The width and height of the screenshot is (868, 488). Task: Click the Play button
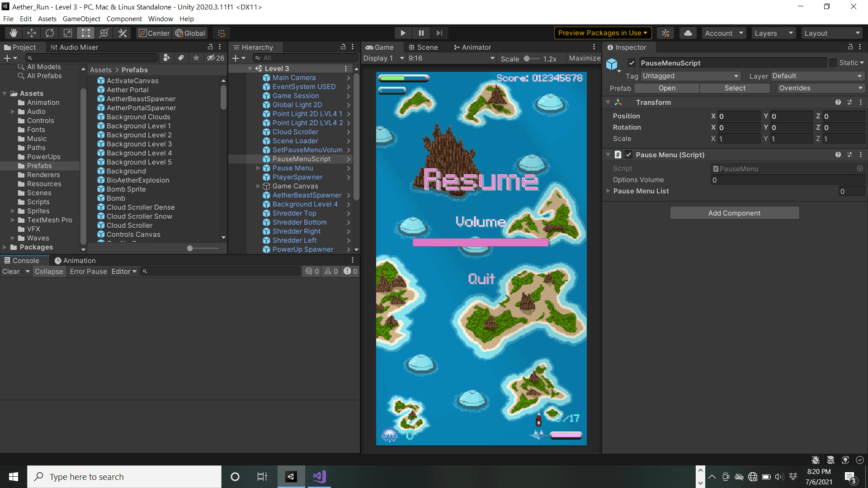pyautogui.click(x=403, y=33)
